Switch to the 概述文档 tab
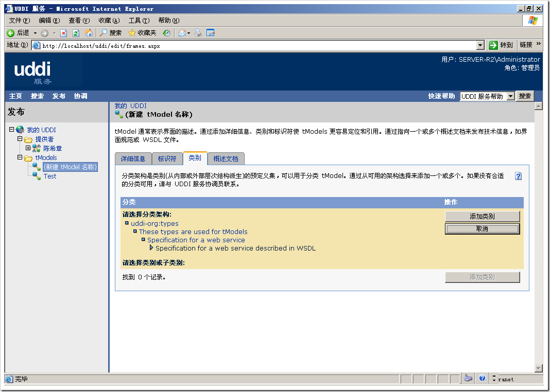This screenshot has height=392, width=550. click(226, 158)
